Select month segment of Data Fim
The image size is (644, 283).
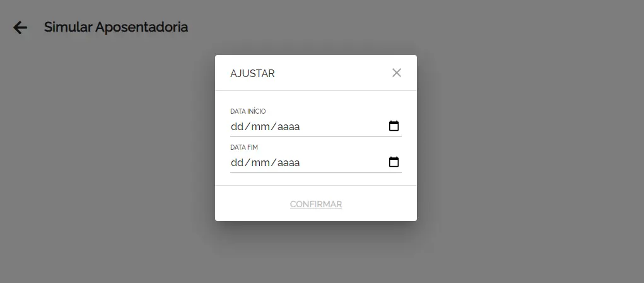point(261,163)
